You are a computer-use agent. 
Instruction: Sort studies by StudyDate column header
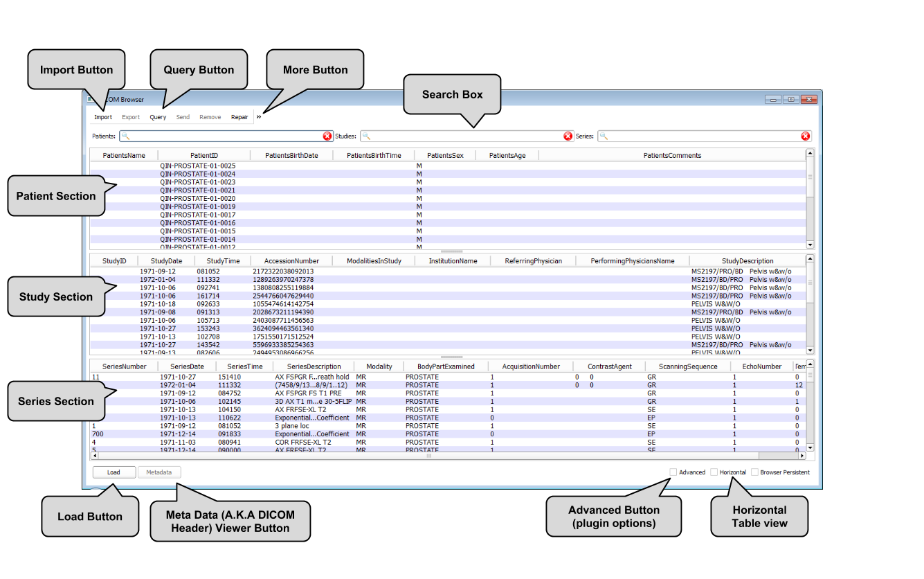click(165, 261)
